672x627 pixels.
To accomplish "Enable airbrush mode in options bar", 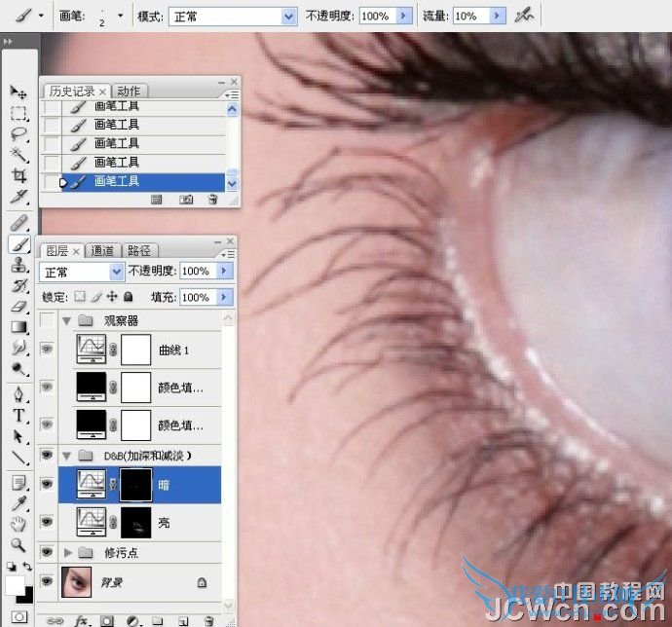I will click(x=524, y=17).
